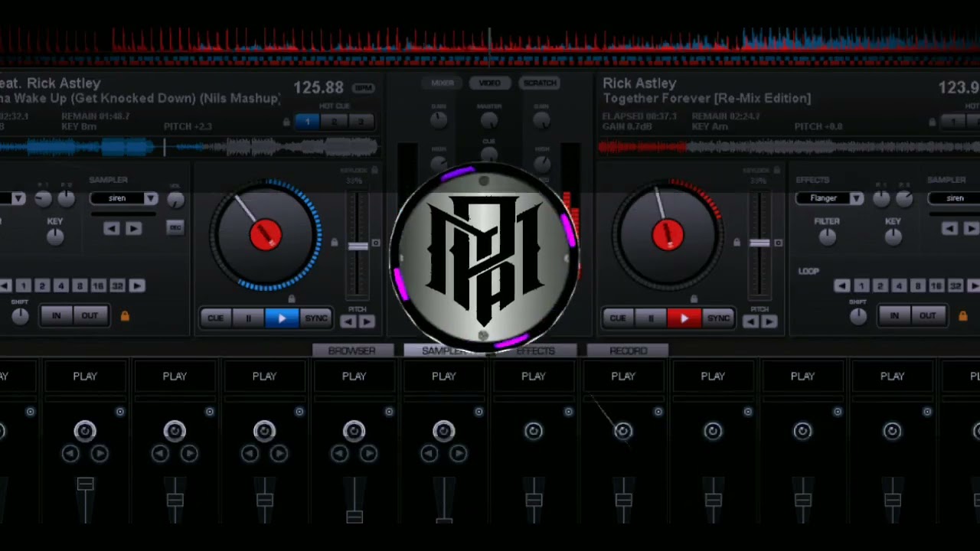Double the left deck loop with right arrow

[x=136, y=285]
